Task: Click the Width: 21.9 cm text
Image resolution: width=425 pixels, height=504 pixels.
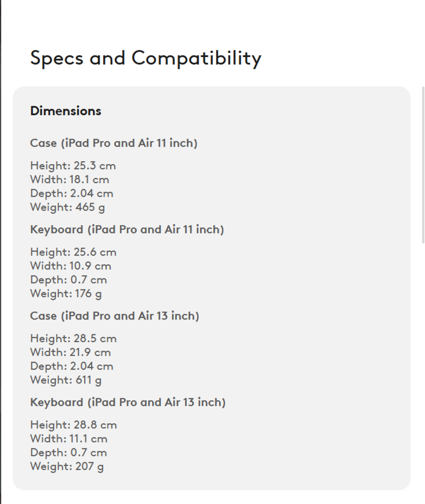Action: pos(70,352)
